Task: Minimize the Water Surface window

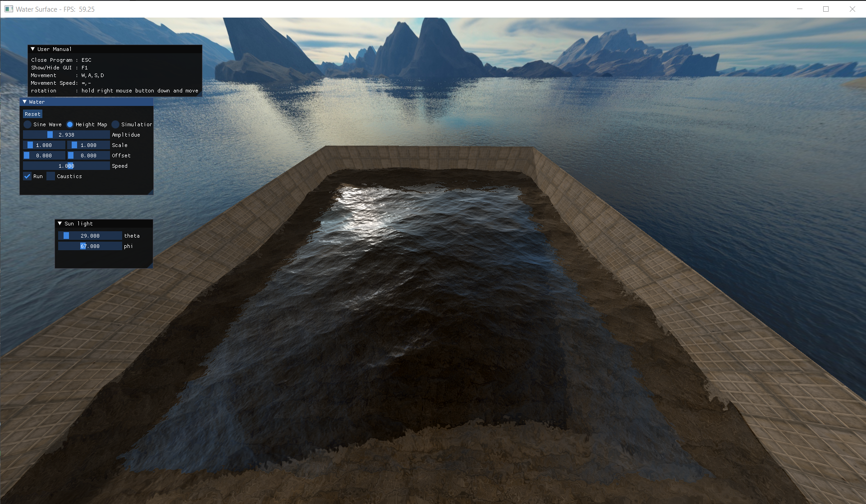Action: [800, 9]
